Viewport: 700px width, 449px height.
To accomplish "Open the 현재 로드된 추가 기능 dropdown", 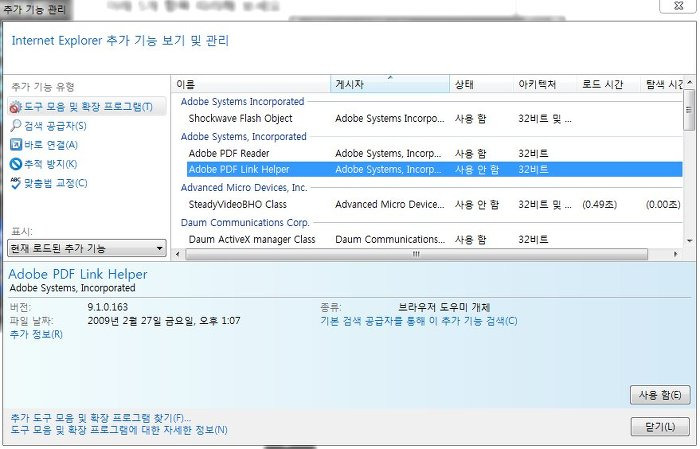I will click(x=87, y=248).
